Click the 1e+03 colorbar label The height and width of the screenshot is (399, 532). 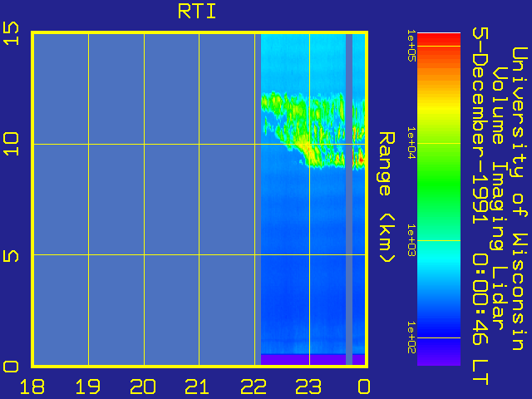pyautogui.click(x=411, y=240)
